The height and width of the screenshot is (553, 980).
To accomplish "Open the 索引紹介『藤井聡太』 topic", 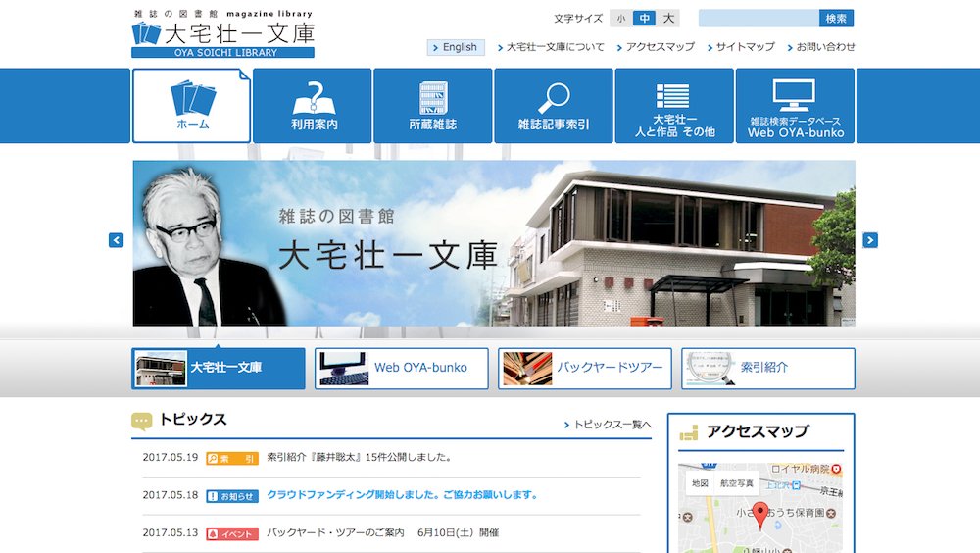I will [359, 457].
